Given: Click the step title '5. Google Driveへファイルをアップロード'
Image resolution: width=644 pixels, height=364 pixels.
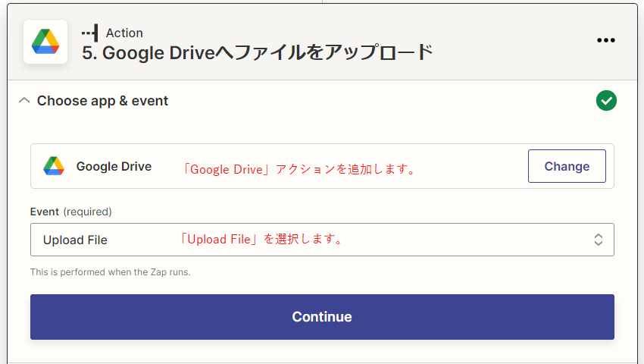Looking at the screenshot, I should coord(257,52).
